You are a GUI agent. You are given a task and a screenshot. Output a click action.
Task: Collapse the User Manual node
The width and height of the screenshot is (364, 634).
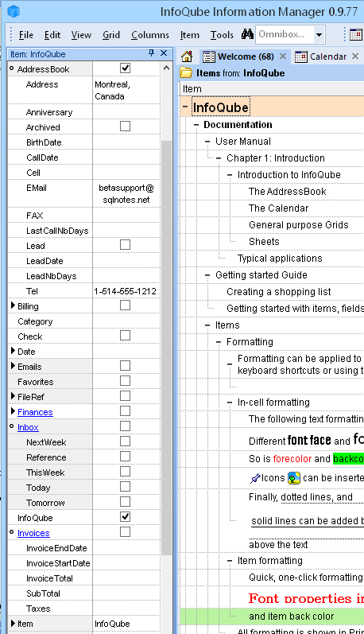coord(207,142)
